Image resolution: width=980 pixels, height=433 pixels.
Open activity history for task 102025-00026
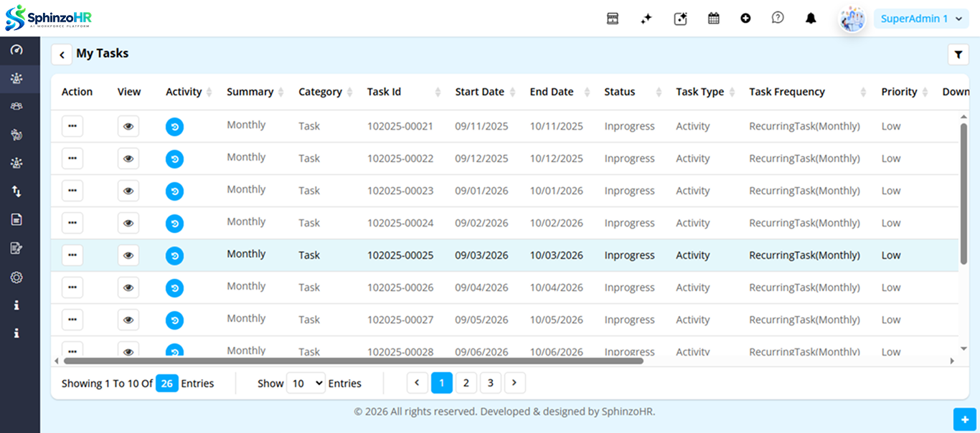click(x=174, y=288)
